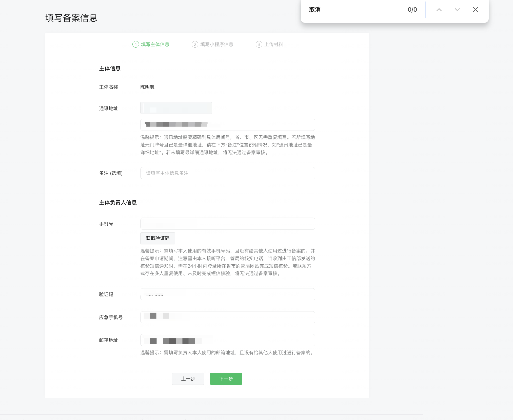Image resolution: width=513 pixels, height=420 pixels.
Task: Go to previous find match arrow
Action: 439,10
